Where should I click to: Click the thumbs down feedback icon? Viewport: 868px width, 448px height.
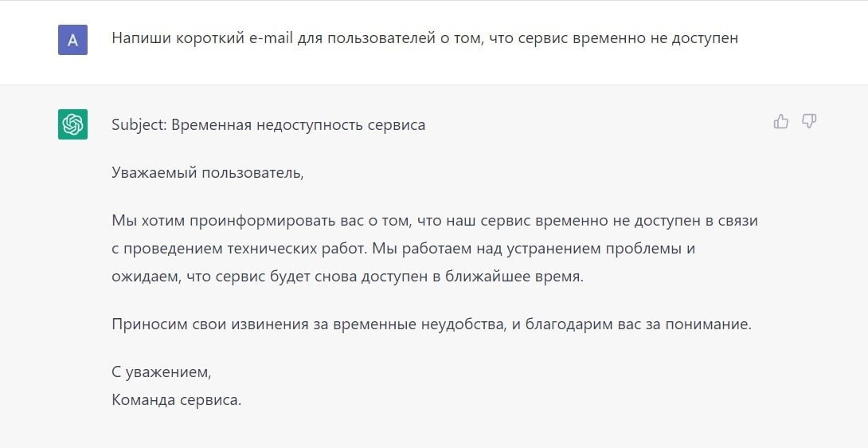pos(809,121)
